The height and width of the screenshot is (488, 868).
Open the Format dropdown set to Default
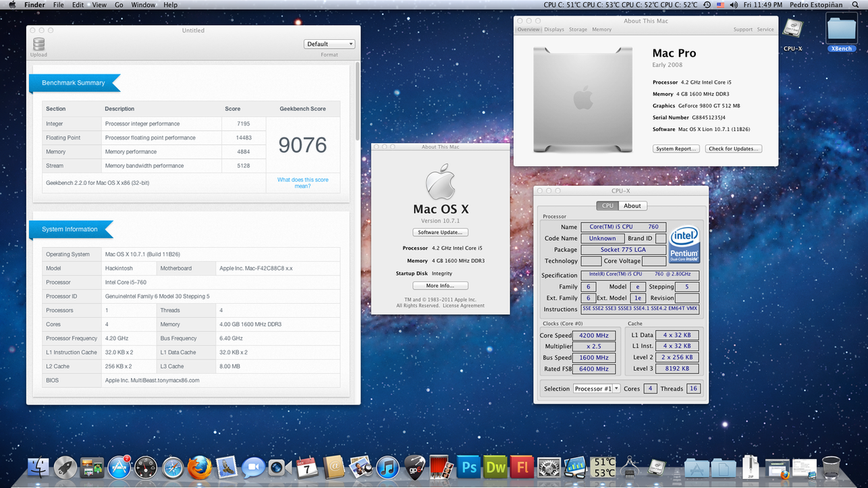tap(329, 44)
